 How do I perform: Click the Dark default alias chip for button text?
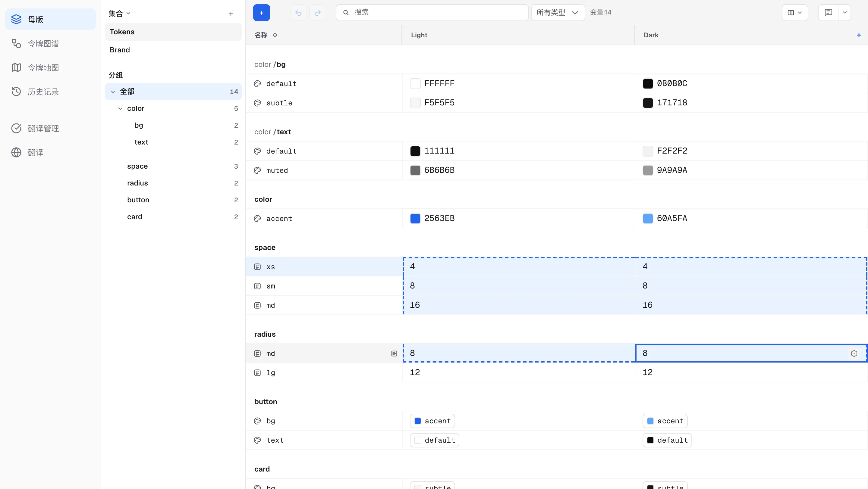[667, 440]
